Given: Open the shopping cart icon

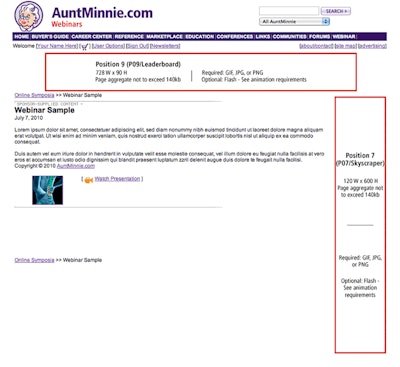Looking at the screenshot, I should click(x=85, y=47).
